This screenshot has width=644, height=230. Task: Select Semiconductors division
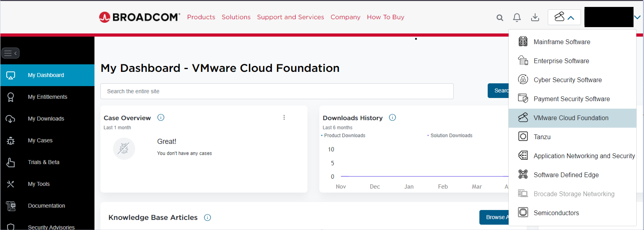(572, 213)
